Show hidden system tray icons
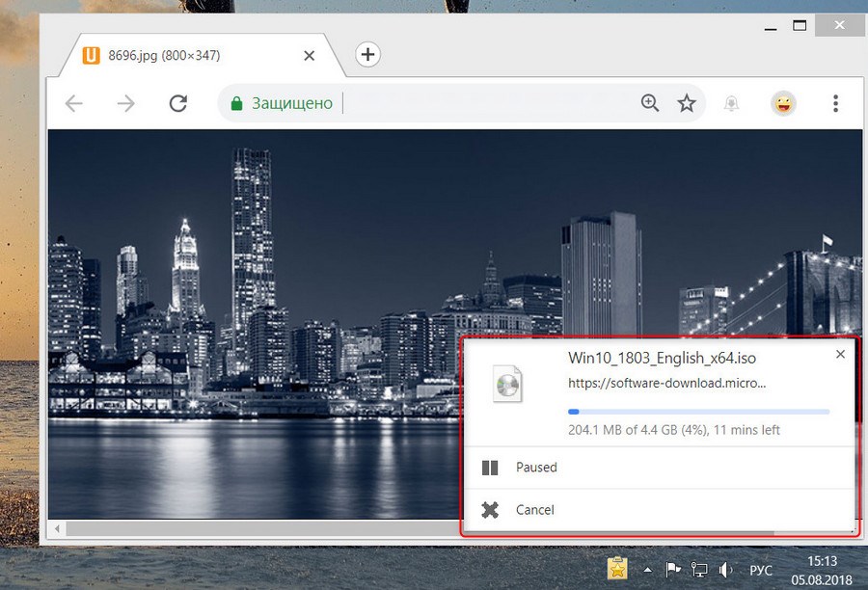The height and width of the screenshot is (590, 868). [x=648, y=570]
